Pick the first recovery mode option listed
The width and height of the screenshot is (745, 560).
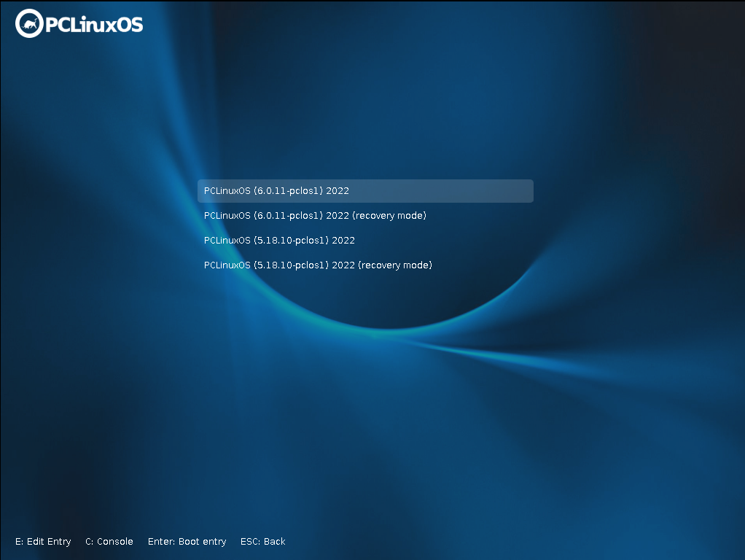315,216
